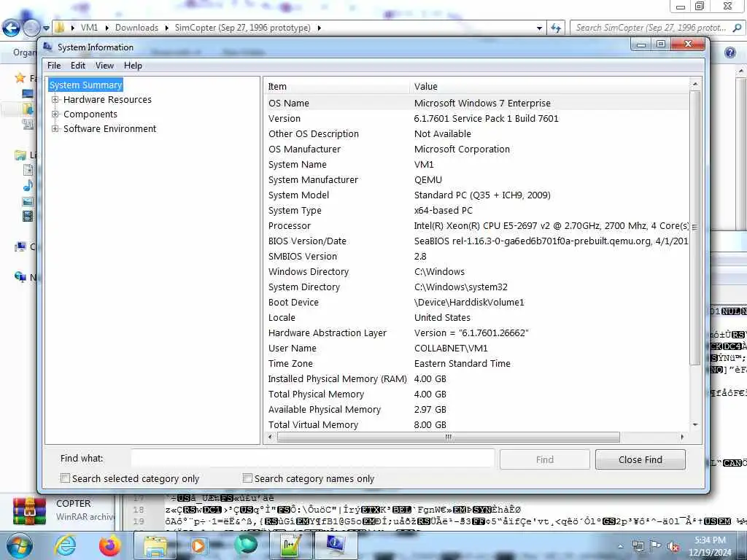This screenshot has width=747, height=560.
Task: Click the muted volume tray icon
Action: click(673, 546)
